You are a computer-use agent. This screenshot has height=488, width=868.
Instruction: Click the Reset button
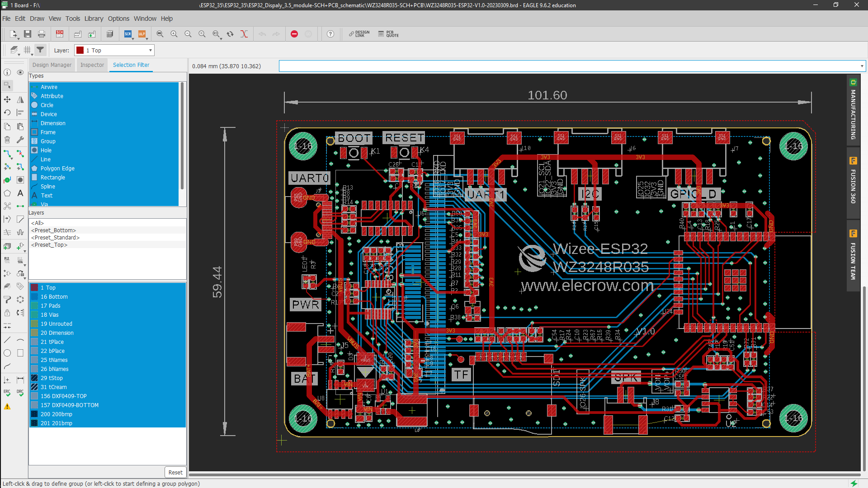[175, 472]
